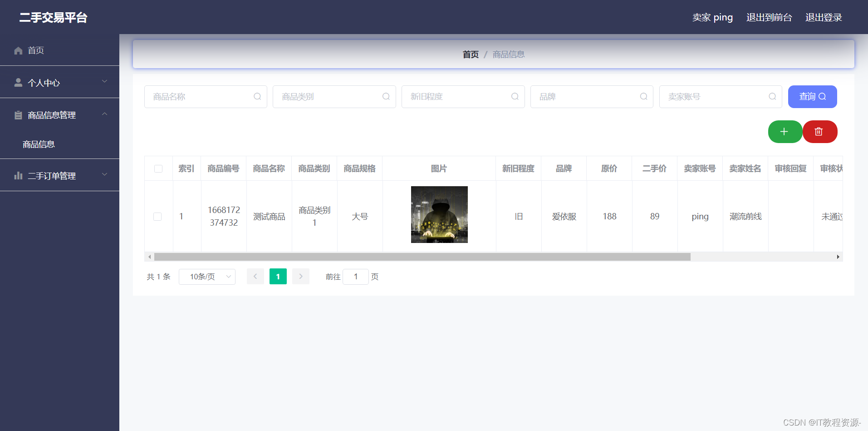Click the right scroll arrow of table

[x=838, y=257]
